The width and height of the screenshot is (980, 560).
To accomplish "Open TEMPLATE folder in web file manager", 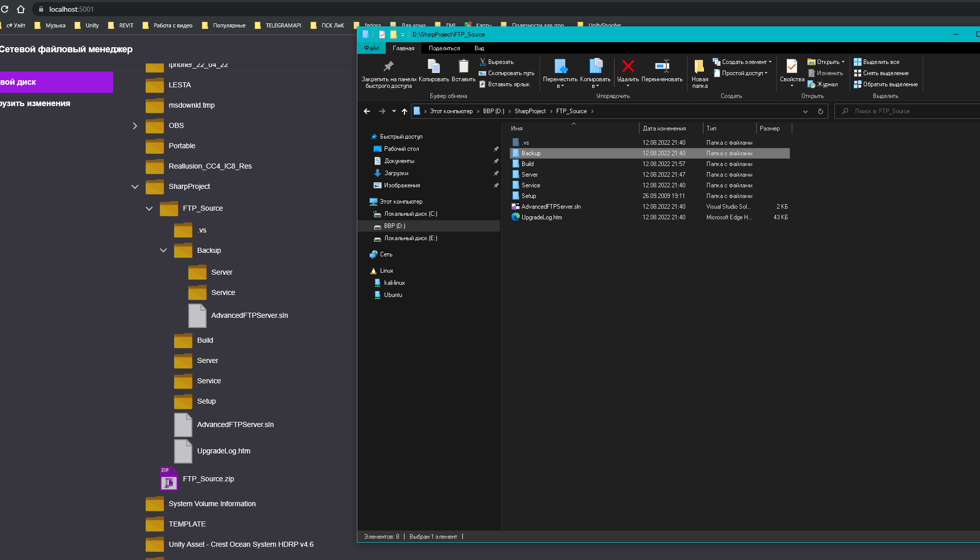I will pos(176,524).
